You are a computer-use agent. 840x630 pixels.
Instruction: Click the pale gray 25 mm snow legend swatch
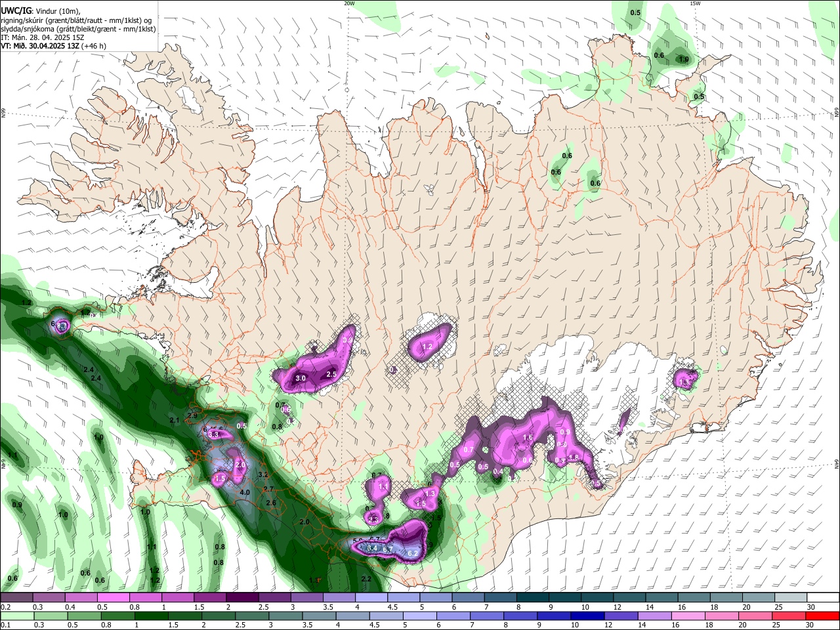789,598
